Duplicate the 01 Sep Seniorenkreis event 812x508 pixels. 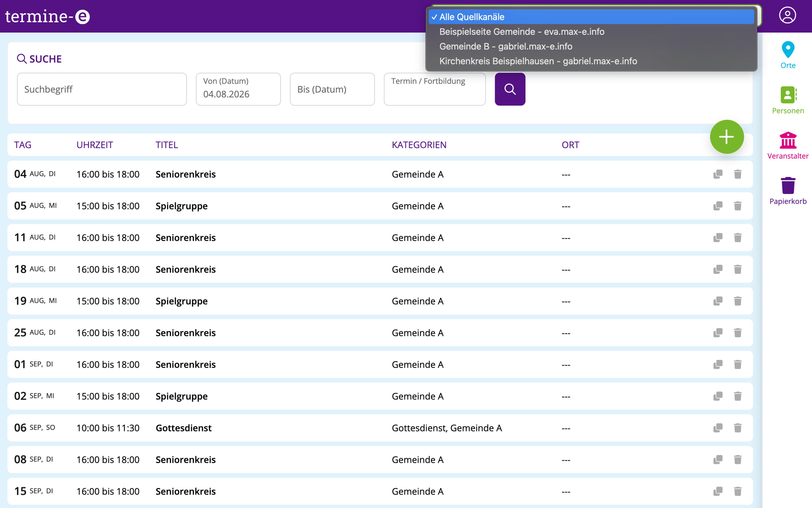coord(718,364)
